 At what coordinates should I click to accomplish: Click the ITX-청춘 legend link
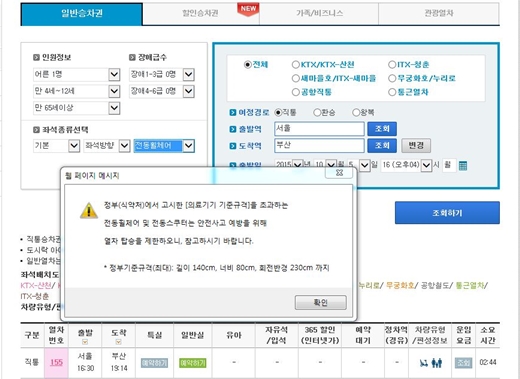pos(35,296)
